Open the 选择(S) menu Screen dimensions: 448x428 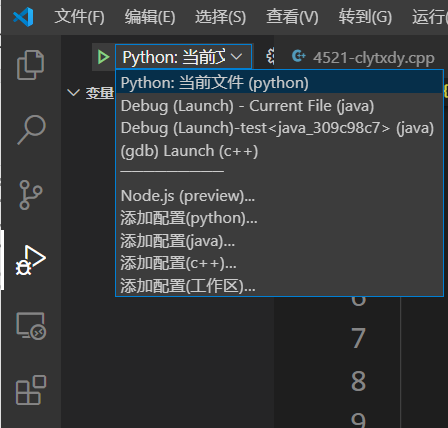[220, 17]
